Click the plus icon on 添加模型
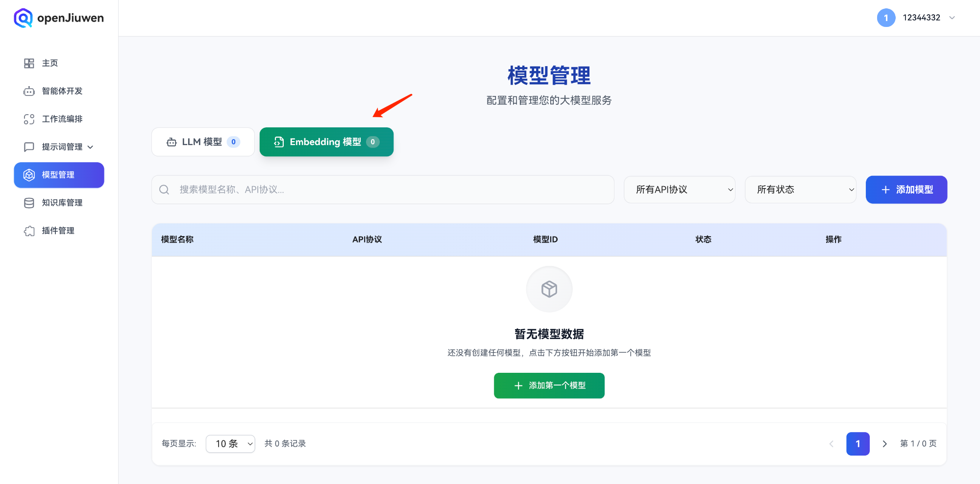980x484 pixels. pyautogui.click(x=885, y=190)
